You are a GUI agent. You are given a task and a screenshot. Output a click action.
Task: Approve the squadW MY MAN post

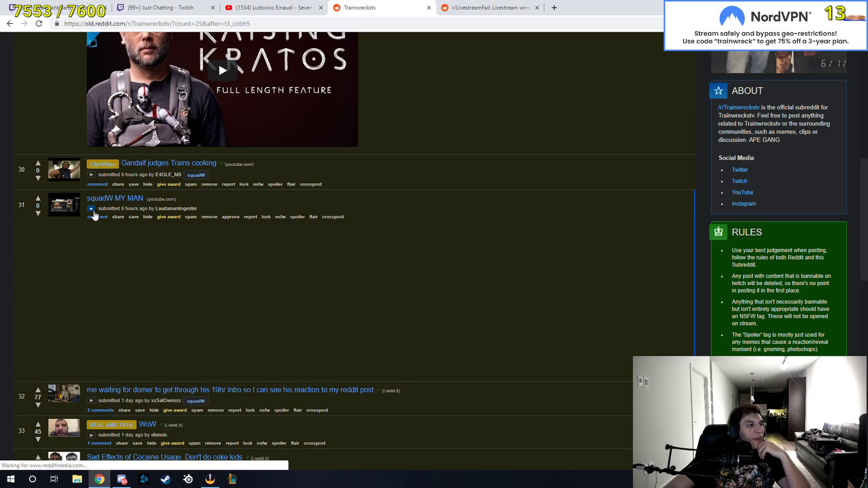pos(231,217)
